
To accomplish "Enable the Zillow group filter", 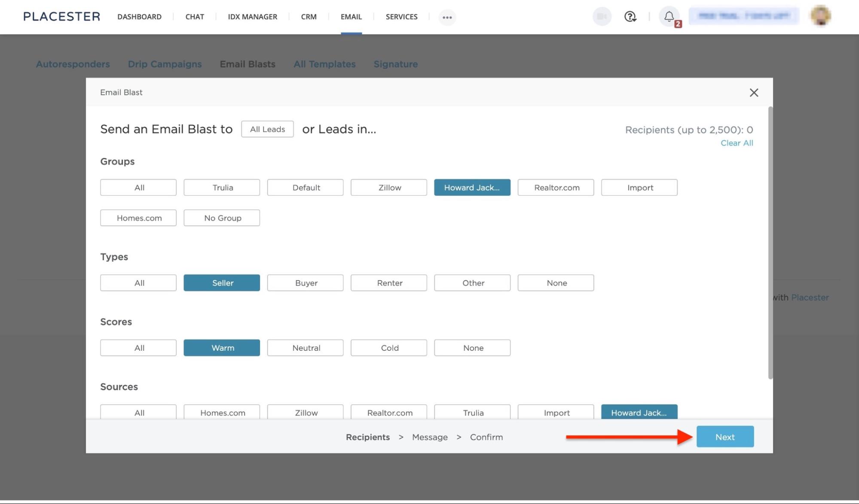I will 388,187.
